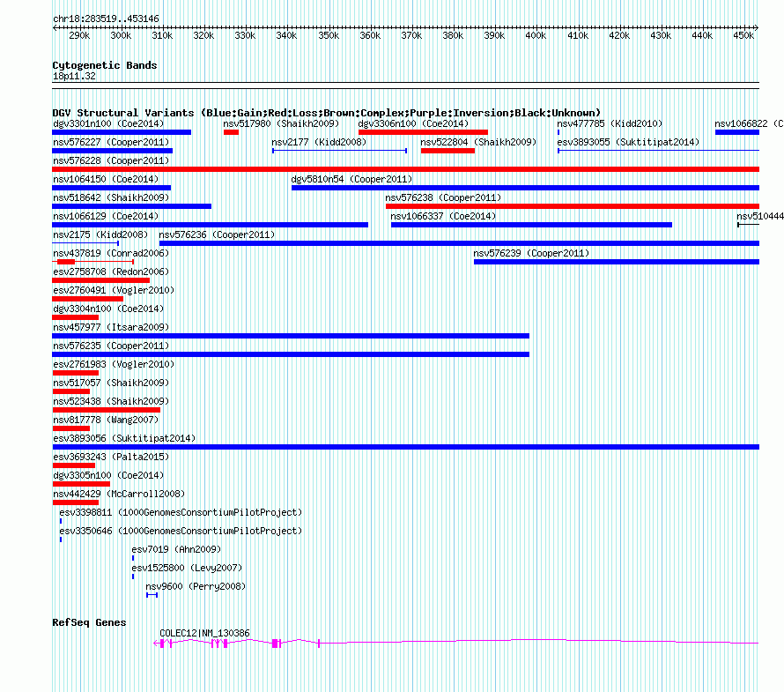The width and height of the screenshot is (784, 692).
Task: Open the nsv9600 (Perry2008) variant label
Action: click(x=196, y=586)
